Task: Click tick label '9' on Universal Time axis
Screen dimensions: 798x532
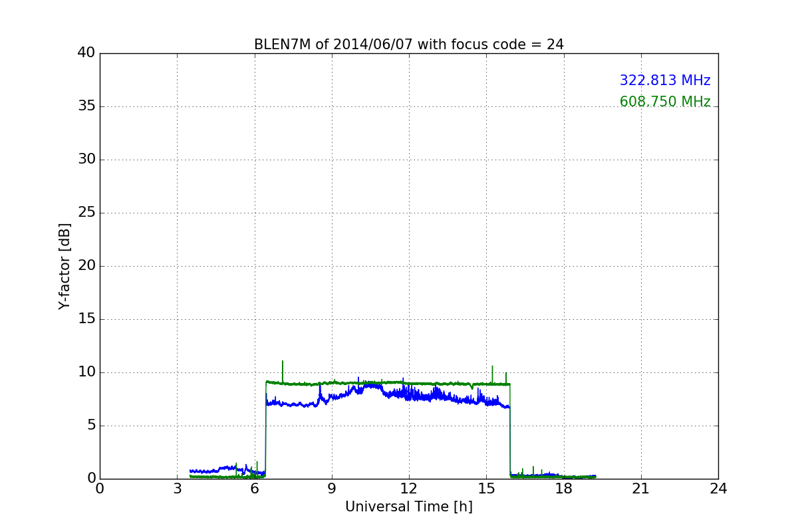Action: (x=332, y=489)
